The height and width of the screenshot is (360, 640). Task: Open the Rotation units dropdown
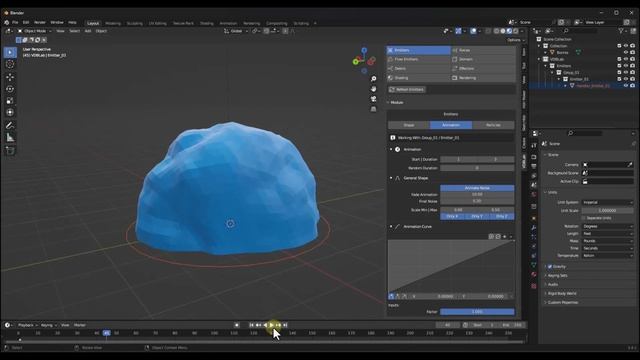coord(607,226)
